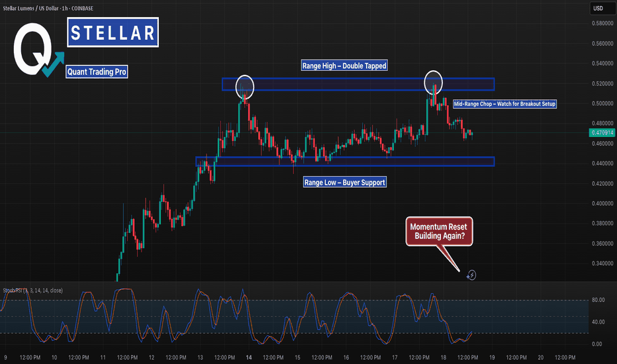Click price axis value 0.480000
The height and width of the screenshot is (364, 617).
pyautogui.click(x=602, y=123)
